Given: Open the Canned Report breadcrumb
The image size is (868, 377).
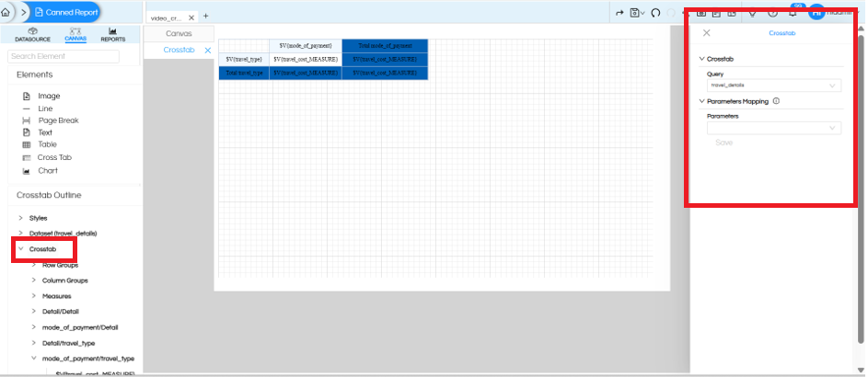Looking at the screenshot, I should coord(66,12).
